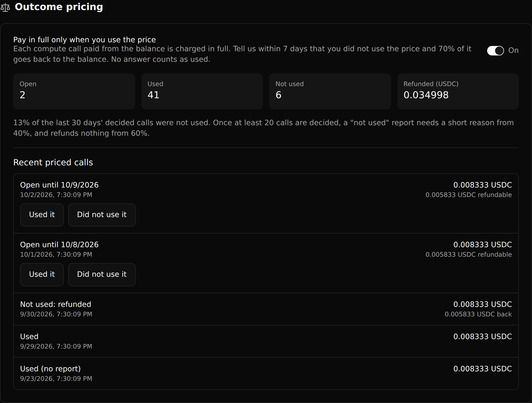This screenshot has width=532, height=403.
Task: Click the 9/30/2026, 7:30:09 PM timestamp
Action: click(x=56, y=314)
